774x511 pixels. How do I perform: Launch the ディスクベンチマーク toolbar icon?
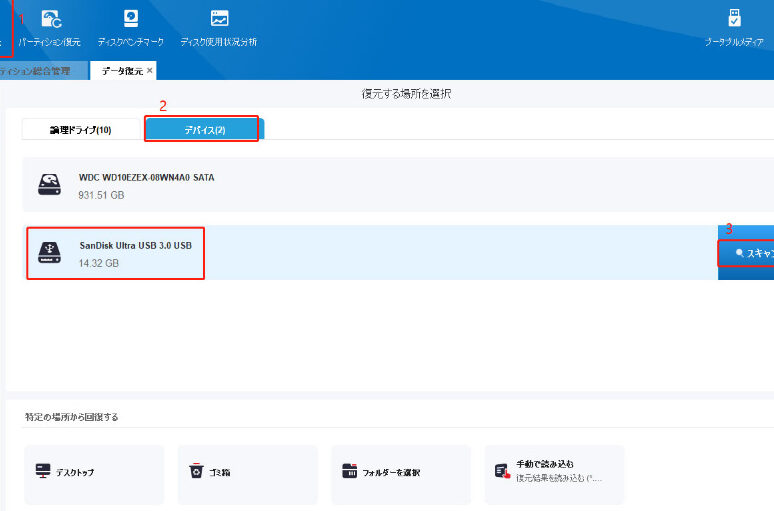(x=131, y=19)
